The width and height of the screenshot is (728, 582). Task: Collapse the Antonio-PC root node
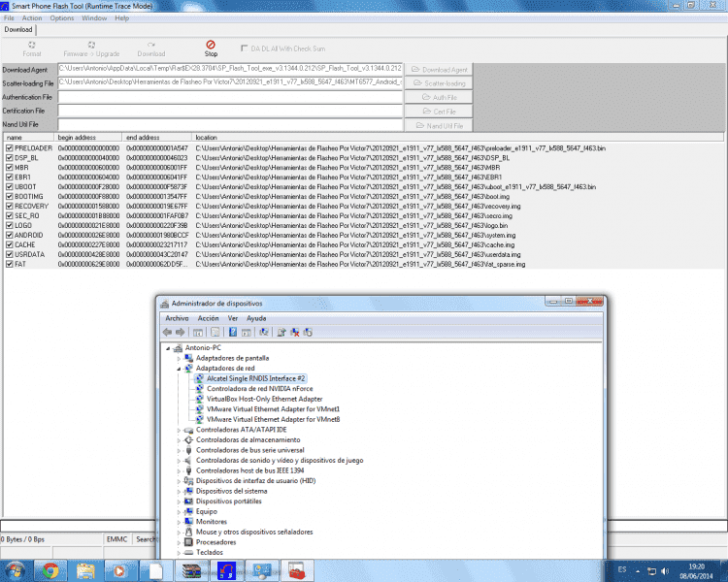click(168, 348)
